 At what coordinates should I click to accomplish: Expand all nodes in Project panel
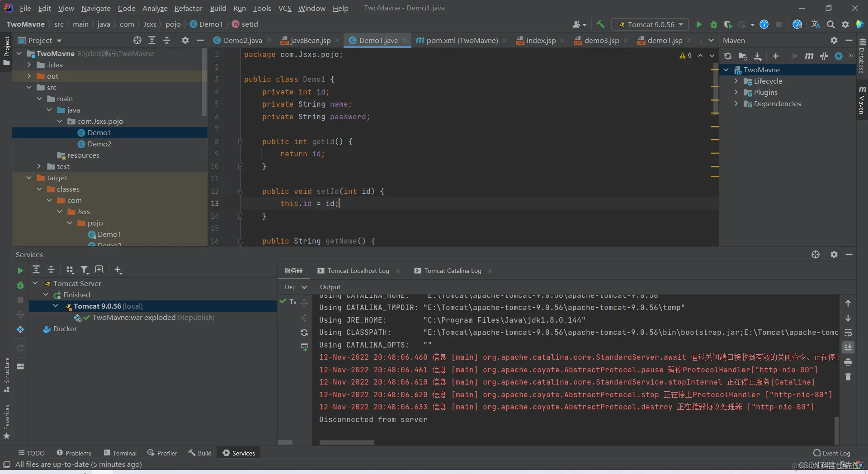(152, 40)
